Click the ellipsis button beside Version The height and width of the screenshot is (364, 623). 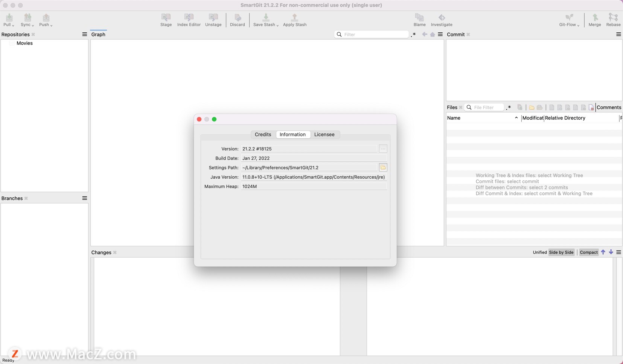point(383,149)
